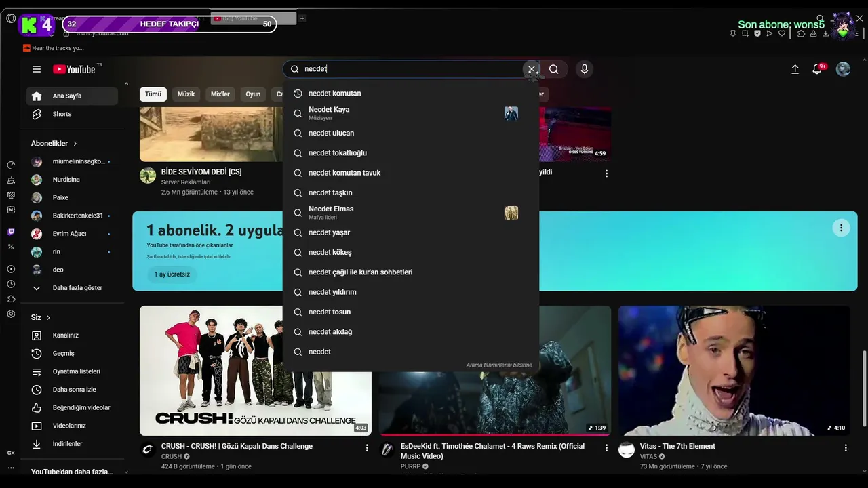Image resolution: width=868 pixels, height=488 pixels.
Task: Open Twitch in the Opera GX sidebar
Action: [11, 232]
